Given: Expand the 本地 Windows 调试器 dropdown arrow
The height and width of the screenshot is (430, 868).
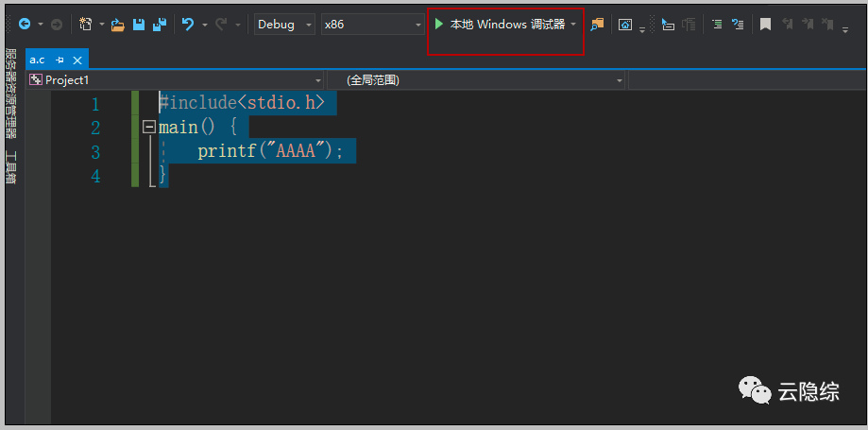Looking at the screenshot, I should click(x=573, y=25).
